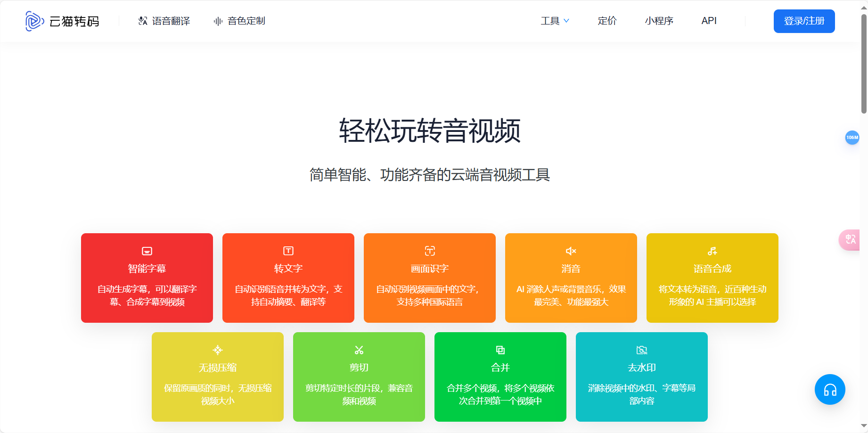Click the 合并 merge icon on the green card

[x=500, y=350]
